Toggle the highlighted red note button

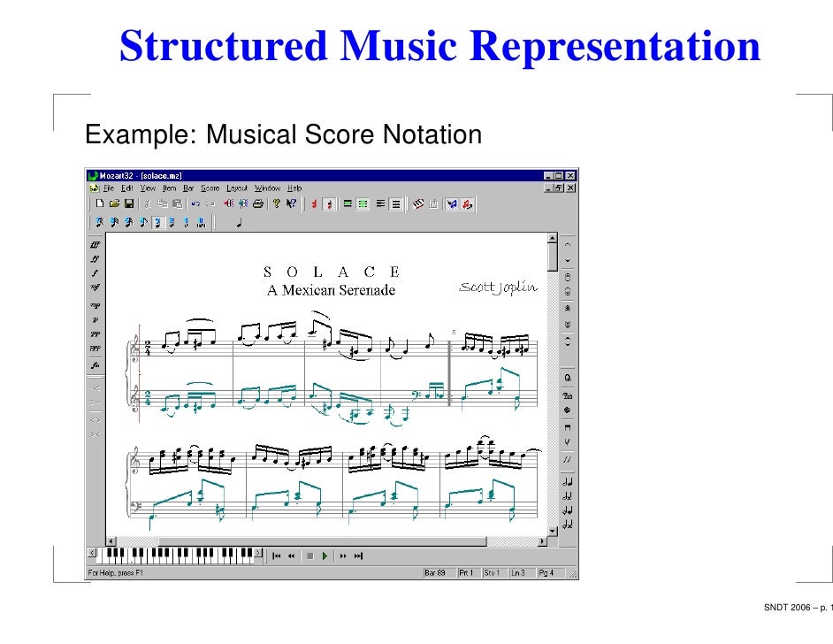click(329, 204)
